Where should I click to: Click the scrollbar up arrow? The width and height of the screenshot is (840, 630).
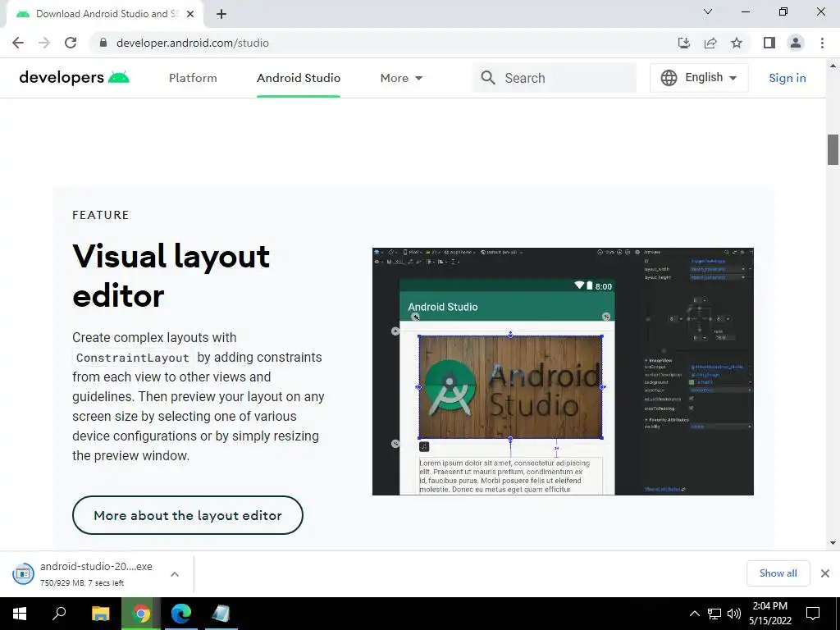click(x=833, y=66)
